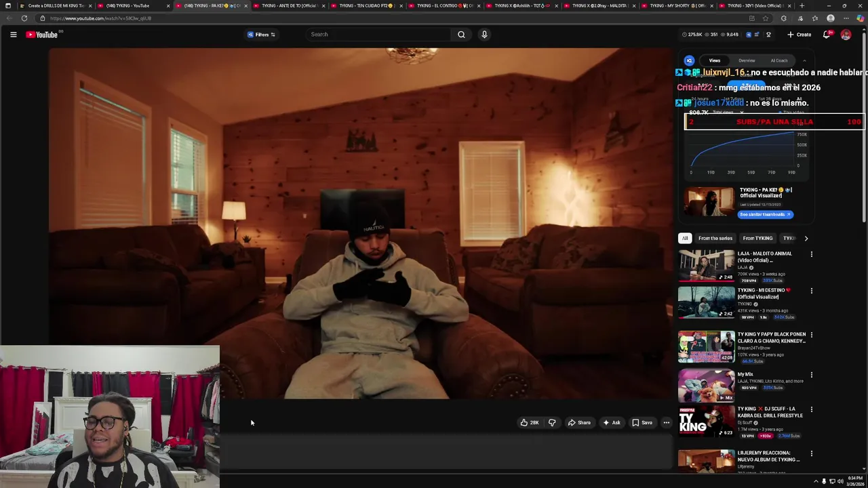Viewport: 868px width, 488px height.
Task: Switch to the vidIQ AI Coach tab
Action: (779, 60)
